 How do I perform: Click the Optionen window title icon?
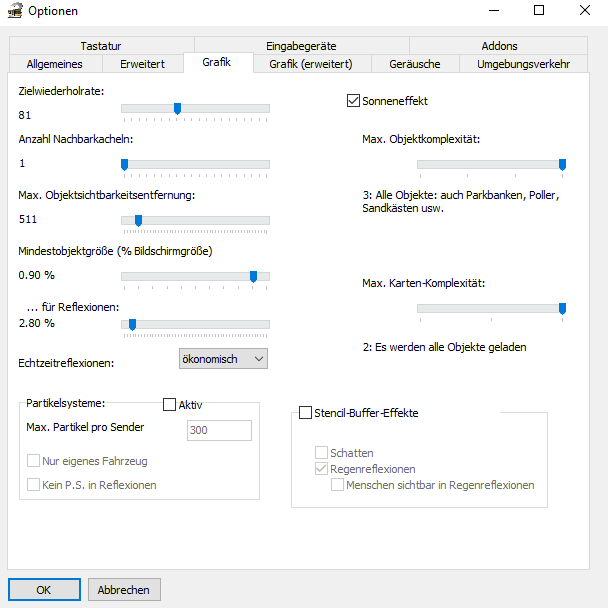pos(15,11)
